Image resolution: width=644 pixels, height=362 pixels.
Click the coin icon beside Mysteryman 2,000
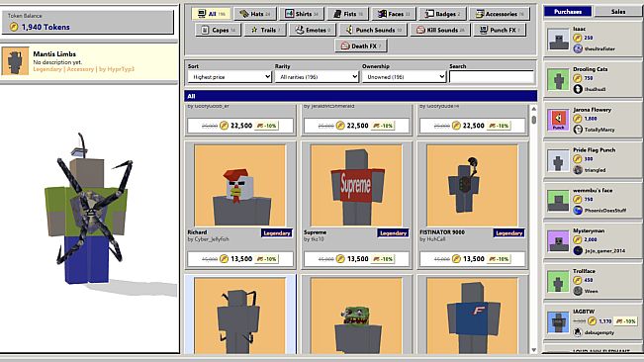coord(578,239)
